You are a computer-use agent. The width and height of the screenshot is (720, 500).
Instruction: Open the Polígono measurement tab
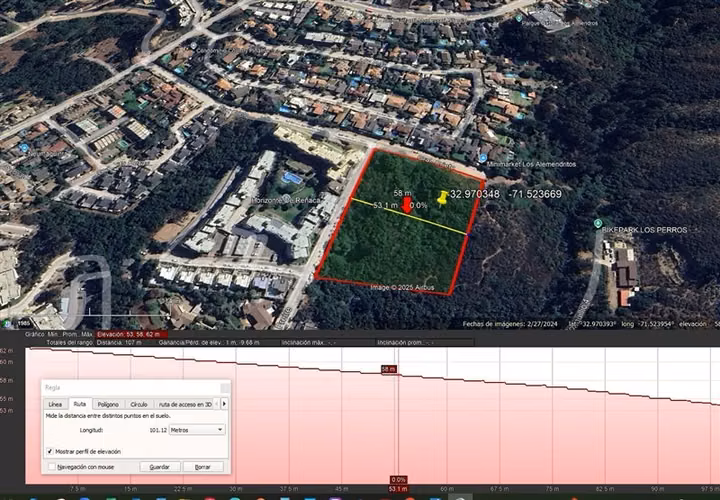[x=108, y=404]
